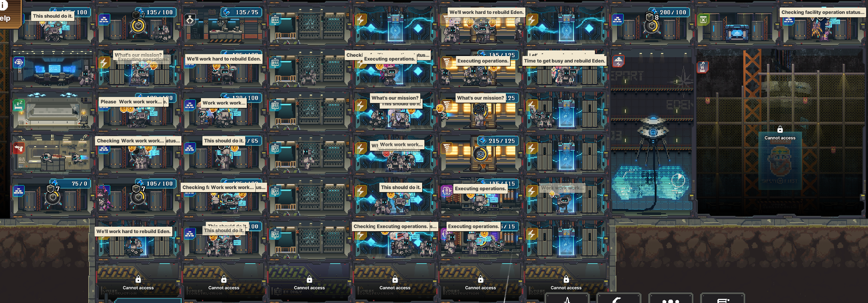Select the '105 / 100' energy counter
This screenshot has width=868, height=303.
pyautogui.click(x=155, y=184)
